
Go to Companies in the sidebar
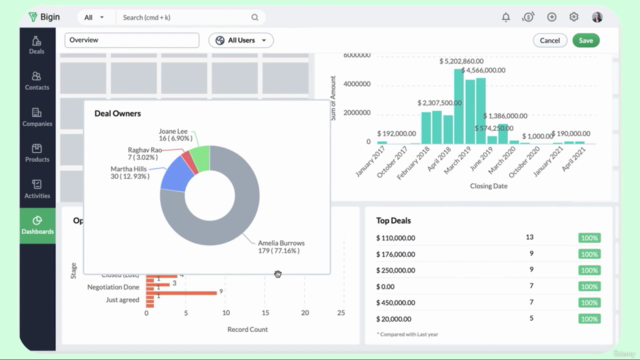(37, 117)
